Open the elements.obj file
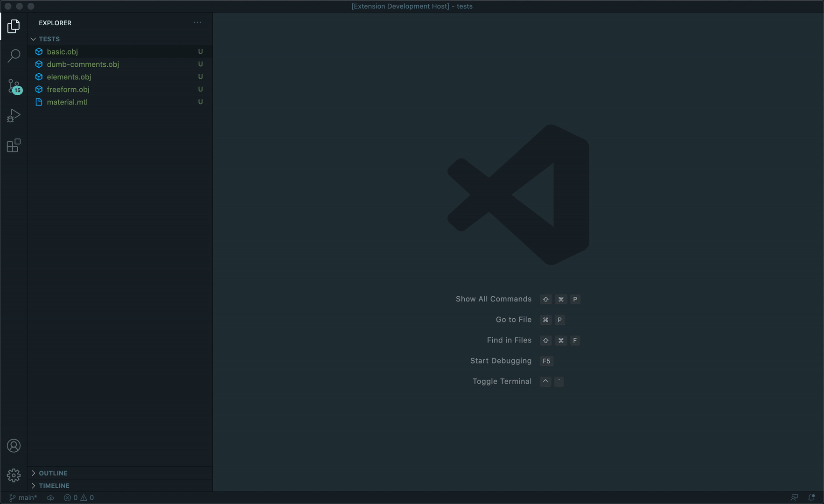 (x=69, y=77)
